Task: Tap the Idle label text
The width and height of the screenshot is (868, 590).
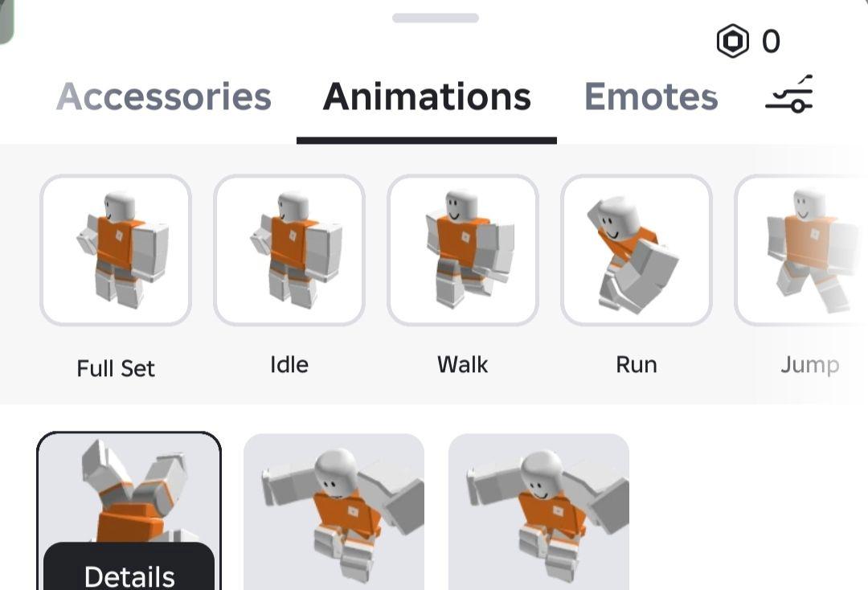Action: pyautogui.click(x=289, y=365)
